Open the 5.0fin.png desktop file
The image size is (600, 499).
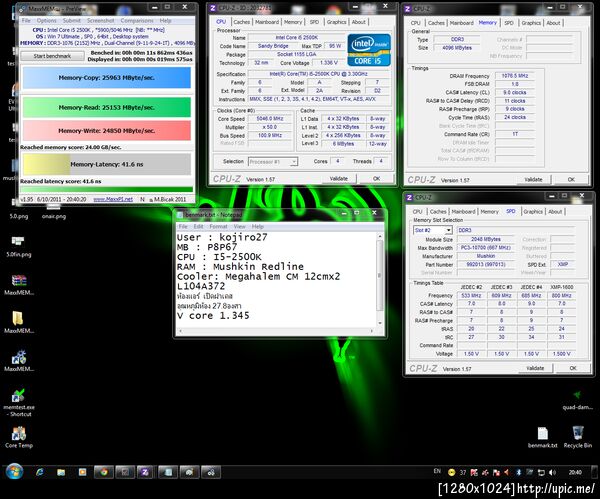(18, 240)
